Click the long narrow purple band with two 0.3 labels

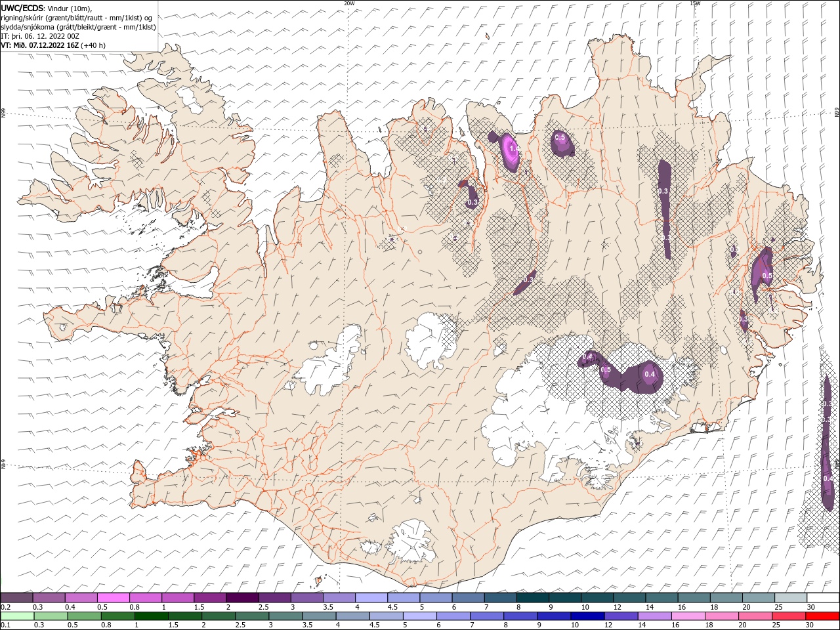click(665, 209)
